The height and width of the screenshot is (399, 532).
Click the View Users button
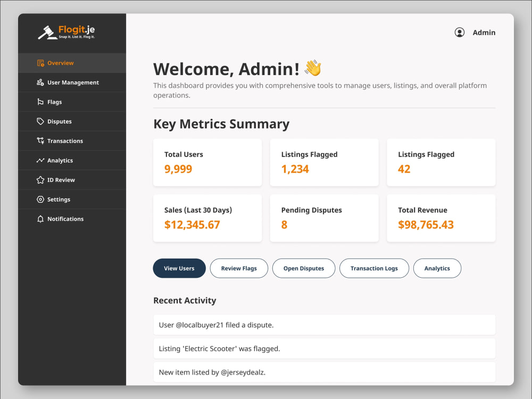tap(179, 268)
